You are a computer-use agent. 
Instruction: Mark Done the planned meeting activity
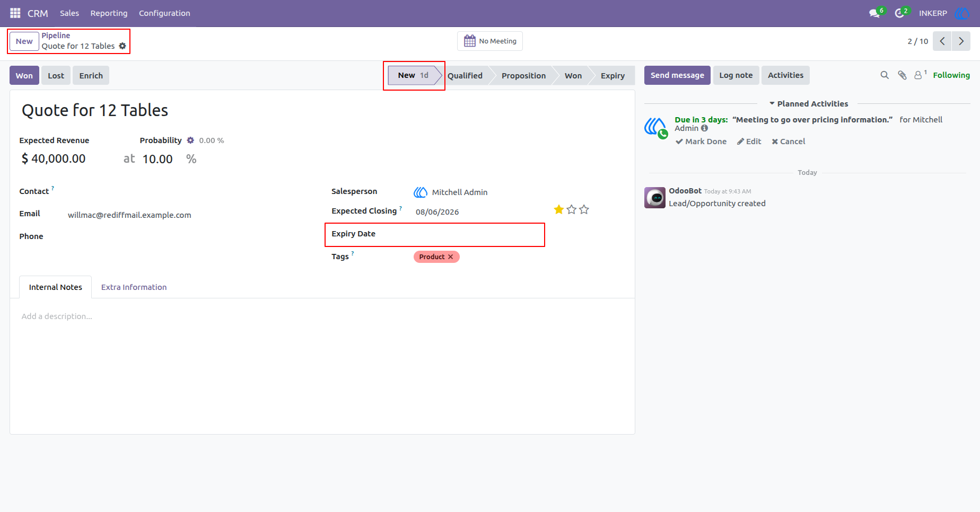[x=701, y=142]
